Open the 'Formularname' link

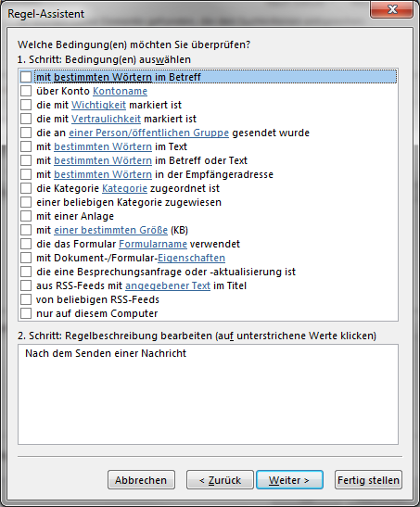pyautogui.click(x=153, y=244)
